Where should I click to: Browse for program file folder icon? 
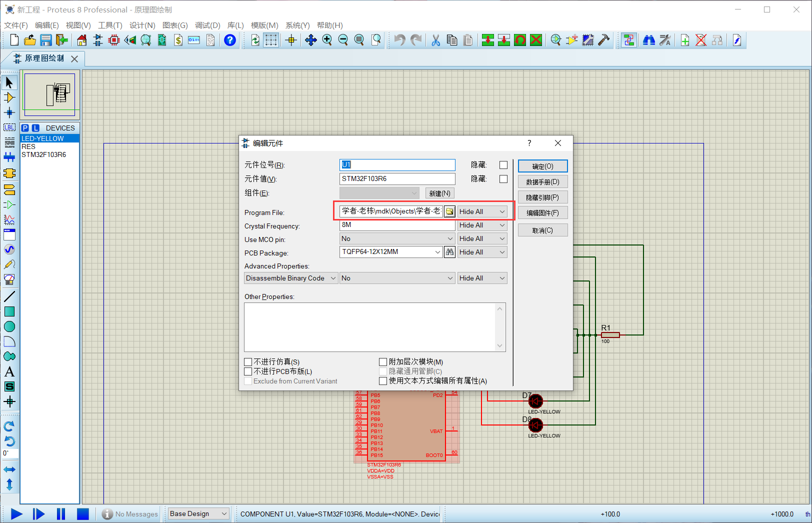coord(449,211)
